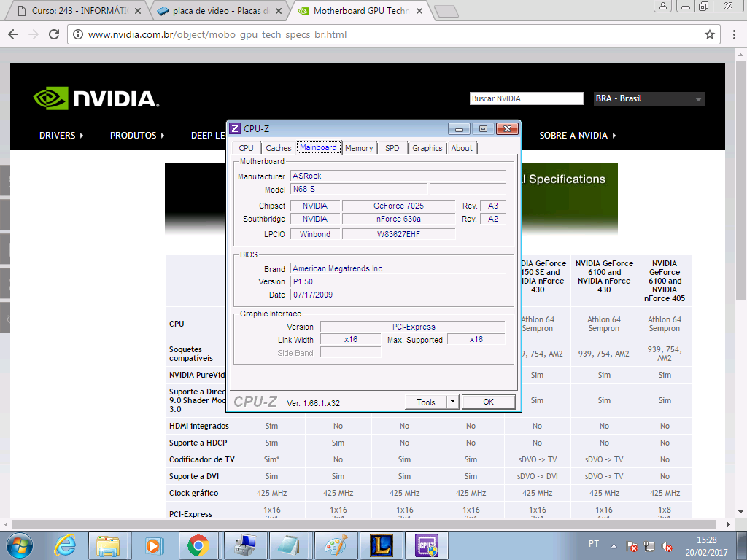Open the computer toolbox app in taskbar

(x=244, y=545)
